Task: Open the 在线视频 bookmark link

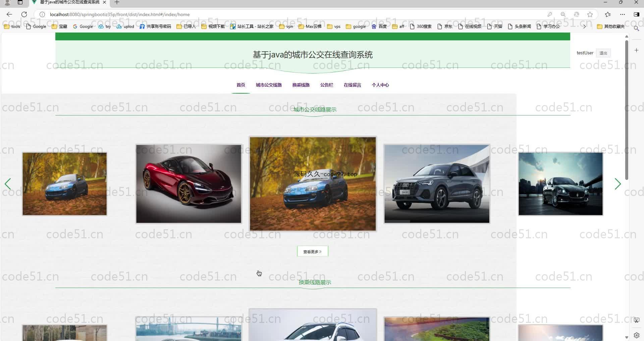Action: pyautogui.click(x=470, y=27)
